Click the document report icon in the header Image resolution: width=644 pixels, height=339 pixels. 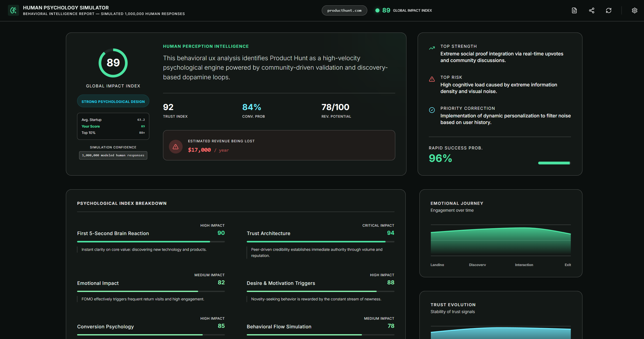tap(574, 10)
